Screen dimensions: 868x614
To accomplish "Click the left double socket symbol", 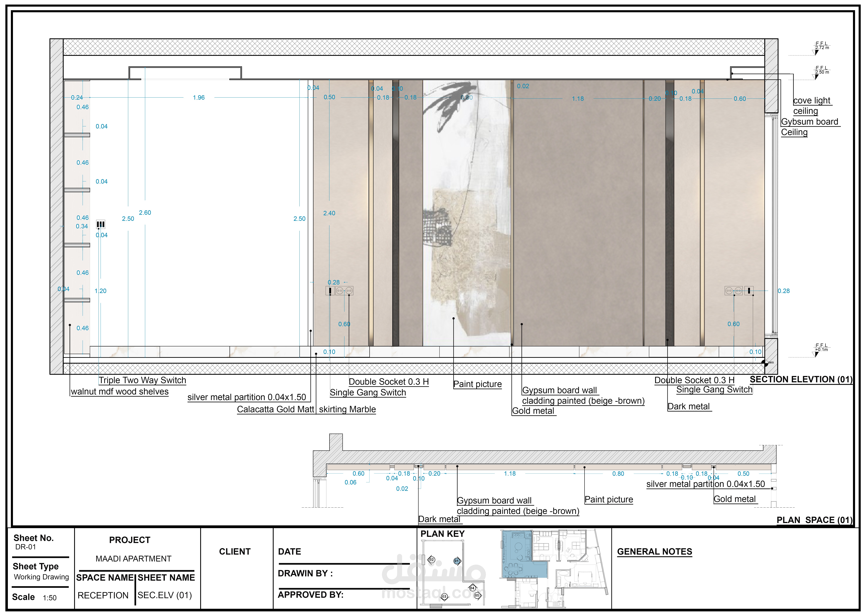I will point(344,291).
